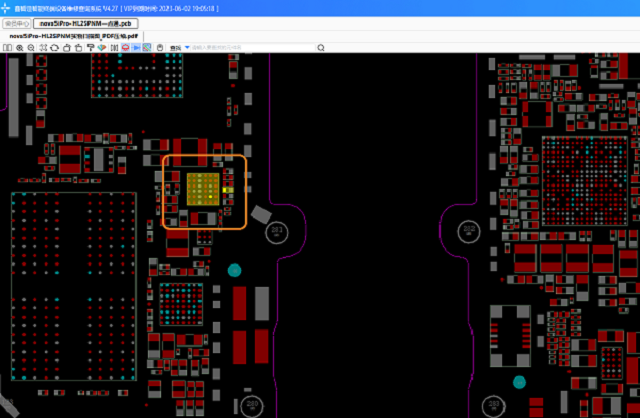This screenshot has height=418, width=640.
Task: Toggle the highlighted selection mode icon
Action: pyautogui.click(x=147, y=47)
